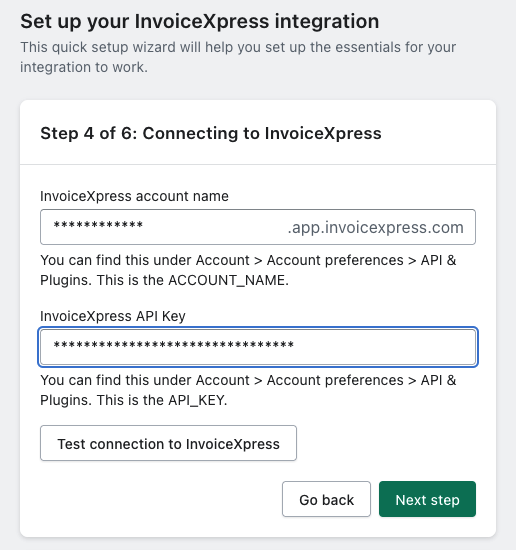Click the "InvoiceXpress API Key" field label
This screenshot has height=550, width=516.
[113, 316]
